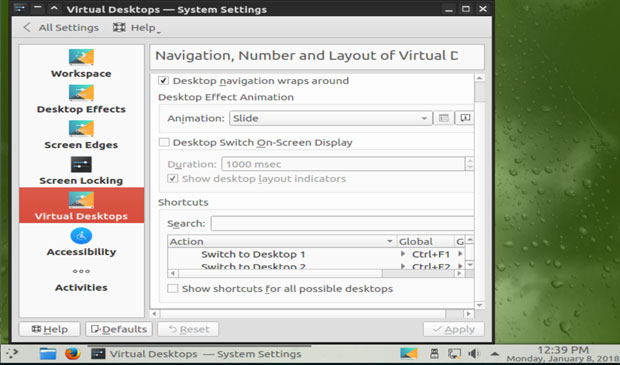Click shortcuts list scroll down arrow

point(470,265)
